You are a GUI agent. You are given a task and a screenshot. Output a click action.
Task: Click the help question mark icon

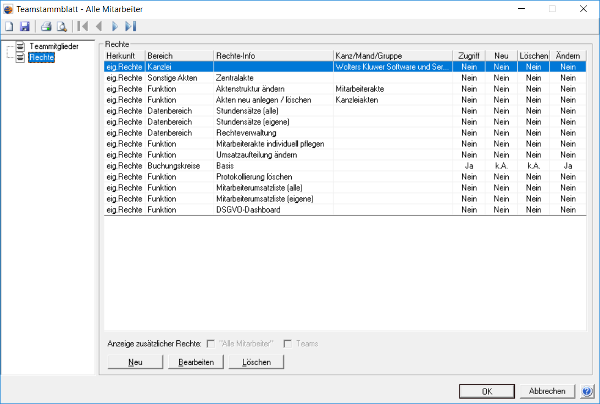[587, 391]
